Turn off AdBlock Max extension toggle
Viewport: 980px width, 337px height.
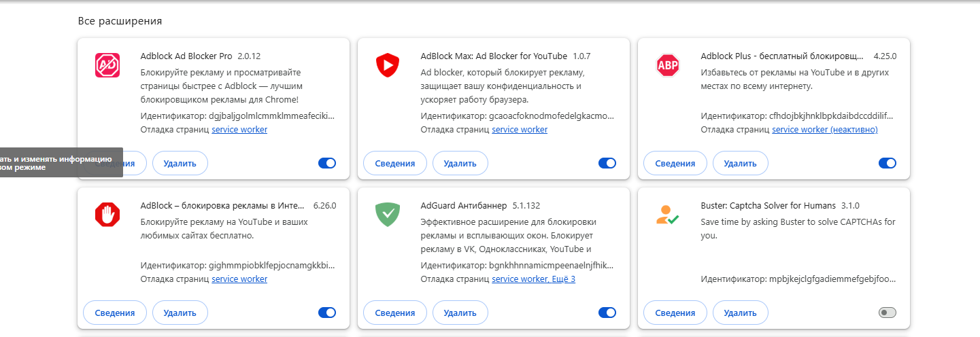(607, 163)
